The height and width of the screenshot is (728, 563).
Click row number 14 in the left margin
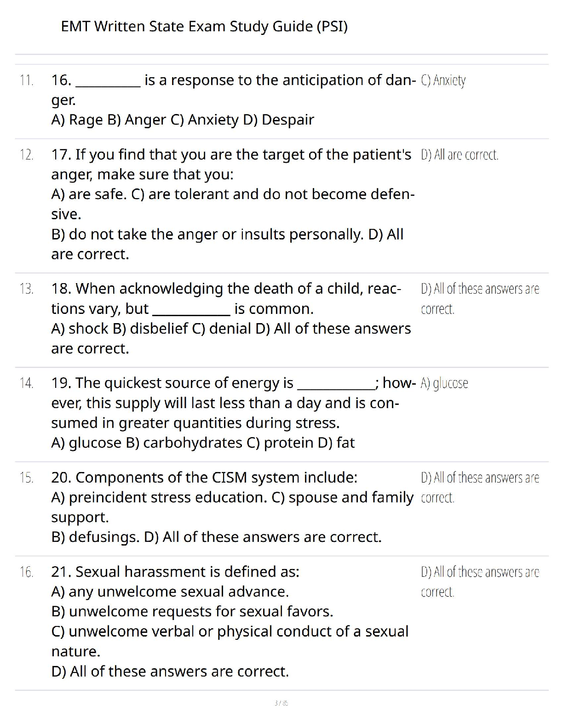[x=27, y=383]
